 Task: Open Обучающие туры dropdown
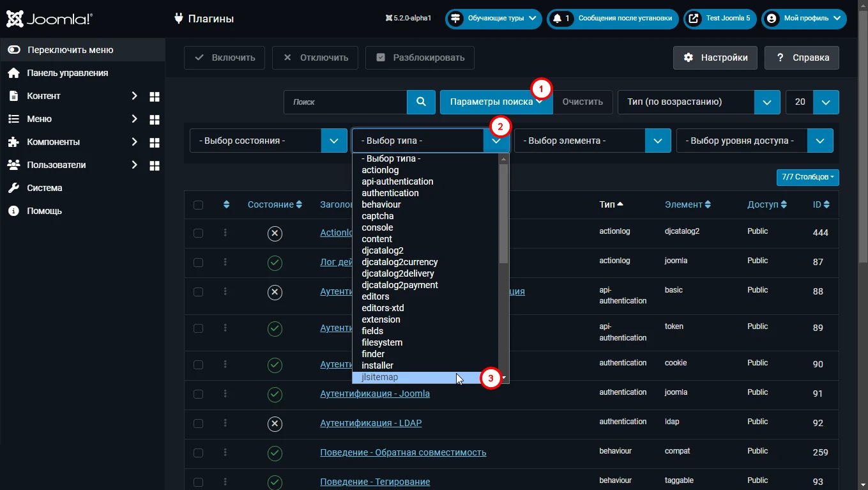point(494,19)
